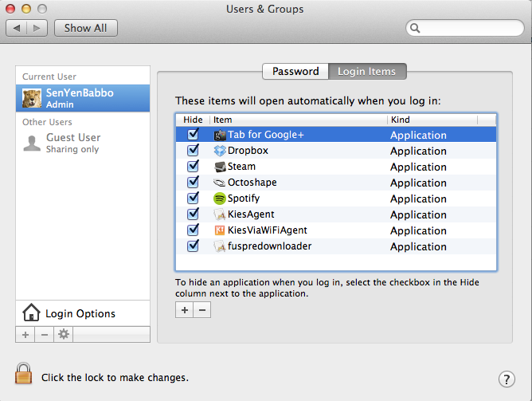
Task: Toggle Hide checkbox for Spotify
Action: 193,198
